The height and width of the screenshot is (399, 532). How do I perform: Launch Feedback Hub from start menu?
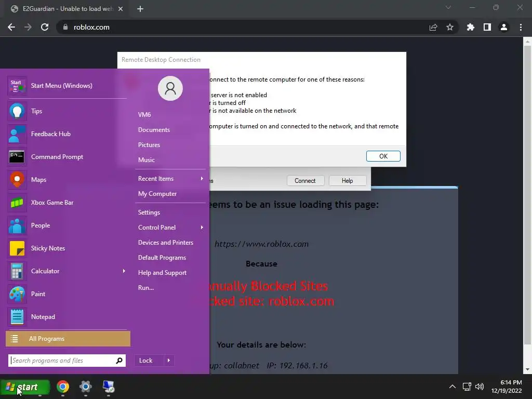pyautogui.click(x=17, y=134)
